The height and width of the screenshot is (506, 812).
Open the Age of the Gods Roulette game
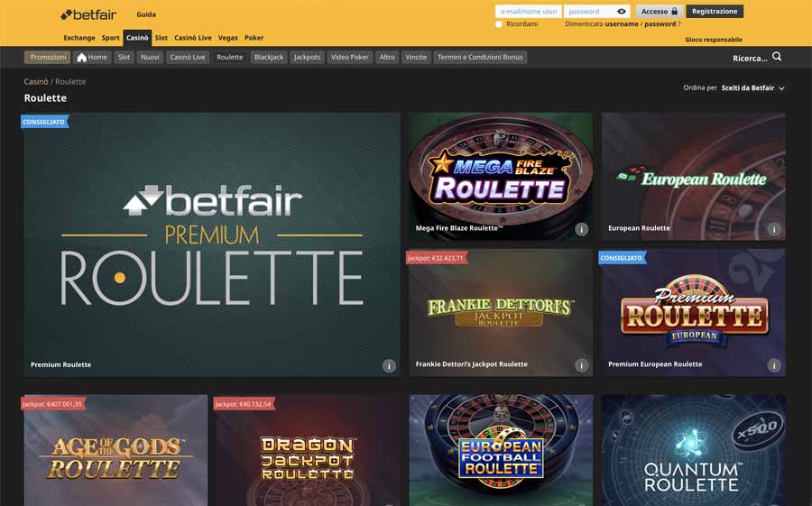click(115, 451)
